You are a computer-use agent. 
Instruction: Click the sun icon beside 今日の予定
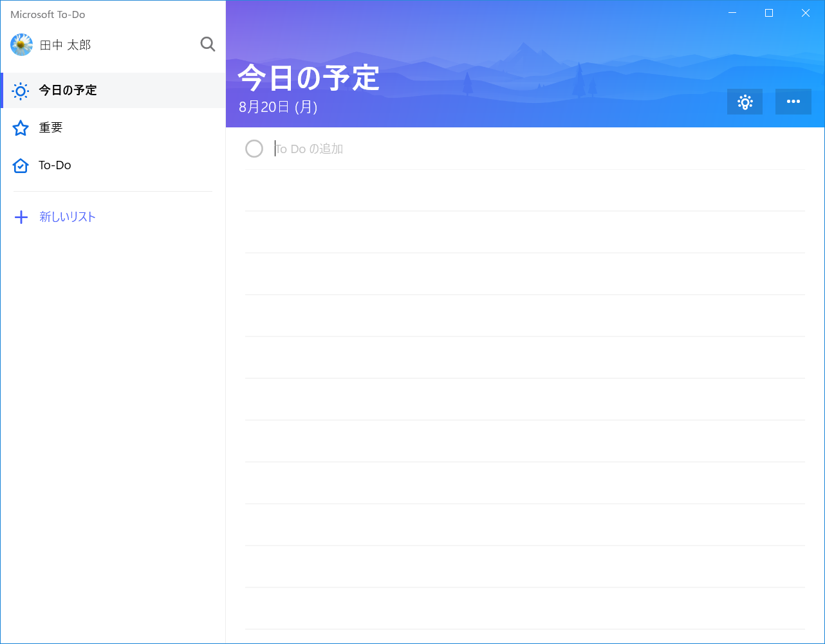[20, 91]
